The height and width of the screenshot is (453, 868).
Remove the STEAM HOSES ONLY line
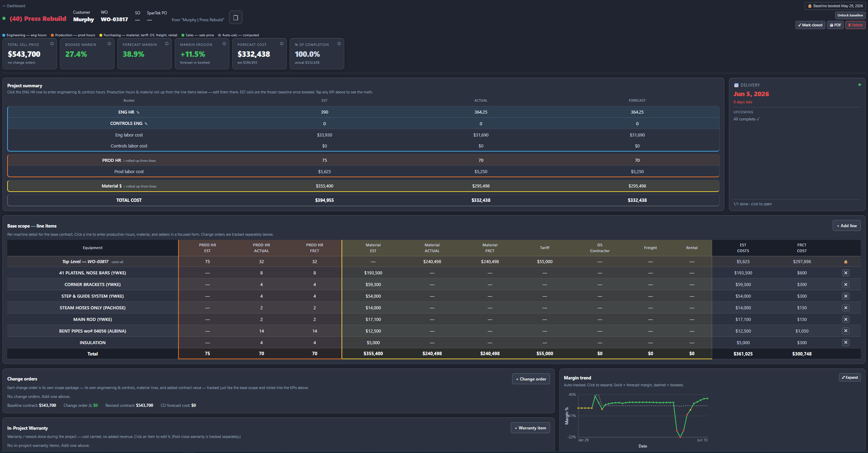pyautogui.click(x=846, y=308)
